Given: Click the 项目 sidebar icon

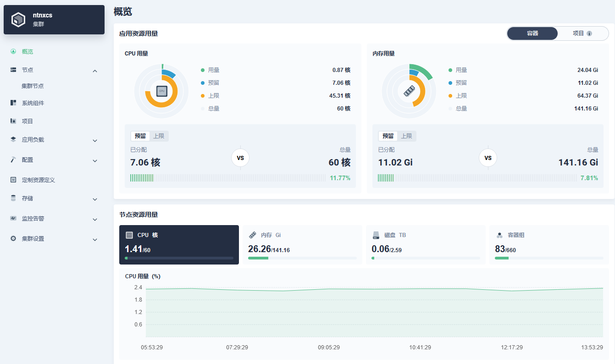Looking at the screenshot, I should (13, 121).
